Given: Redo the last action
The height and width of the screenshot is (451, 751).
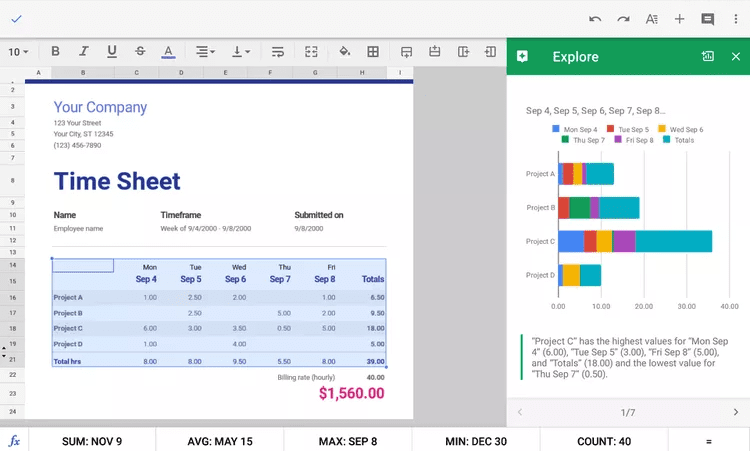Looking at the screenshot, I should (623, 19).
